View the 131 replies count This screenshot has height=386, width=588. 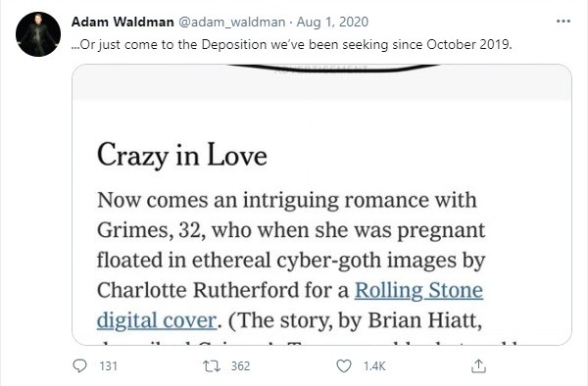pyautogui.click(x=109, y=366)
